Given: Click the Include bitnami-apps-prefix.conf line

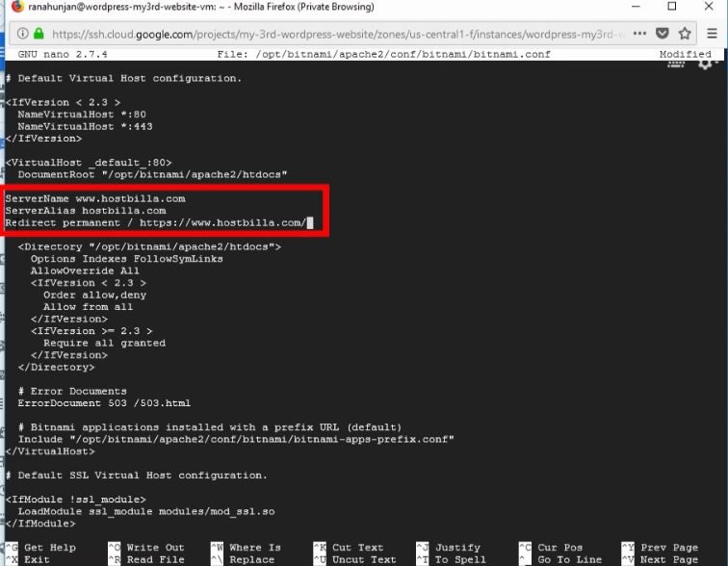Looking at the screenshot, I should point(236,439).
